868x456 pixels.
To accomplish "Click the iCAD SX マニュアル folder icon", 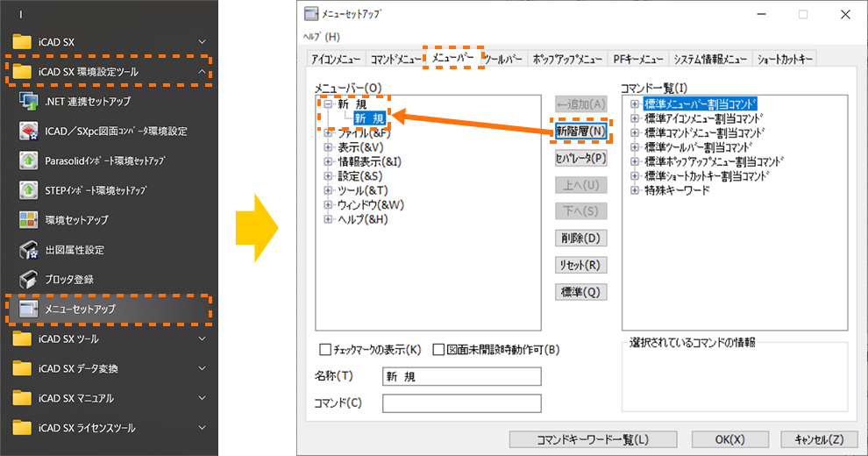I will click(22, 398).
